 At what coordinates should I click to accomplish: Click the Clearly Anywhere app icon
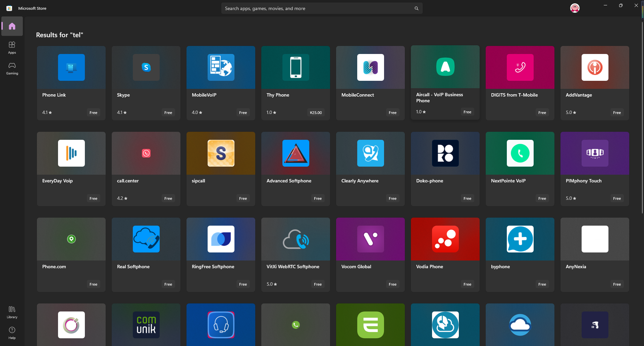tap(371, 153)
